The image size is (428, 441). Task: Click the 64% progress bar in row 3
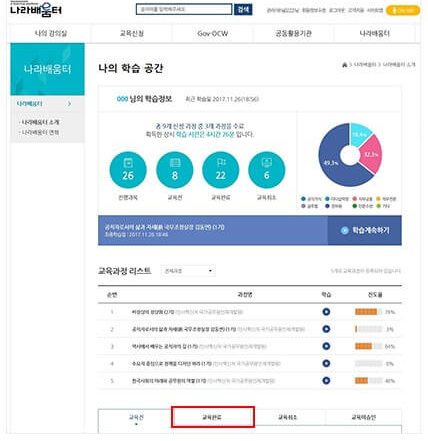click(x=369, y=346)
